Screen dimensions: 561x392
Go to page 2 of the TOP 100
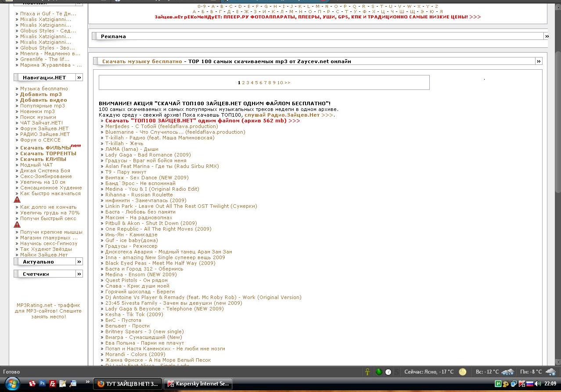[x=243, y=82]
